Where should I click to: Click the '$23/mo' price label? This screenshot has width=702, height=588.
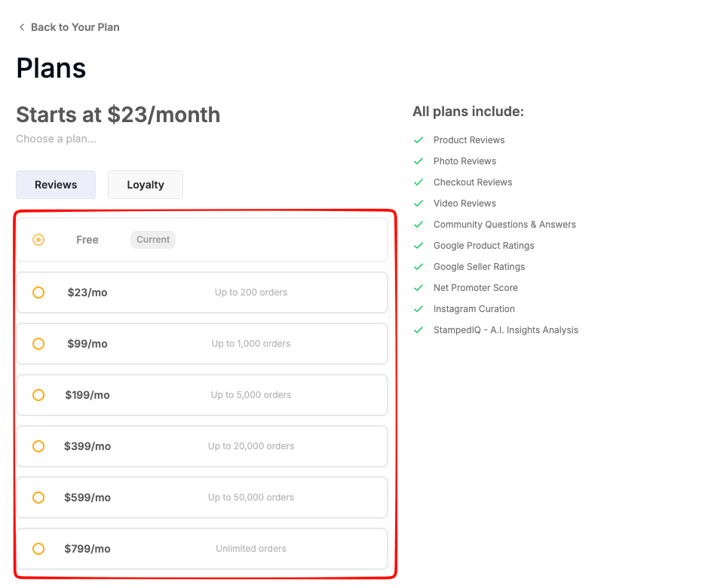pos(87,292)
